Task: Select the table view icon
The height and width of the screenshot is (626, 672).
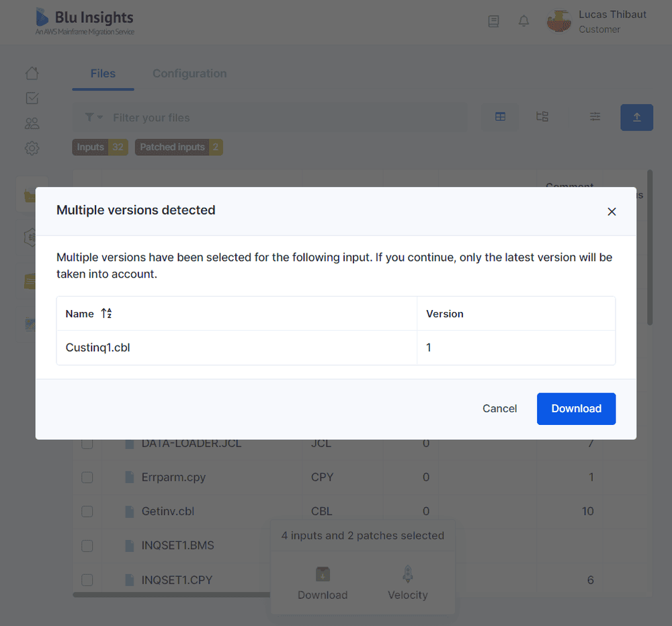Action: [500, 116]
